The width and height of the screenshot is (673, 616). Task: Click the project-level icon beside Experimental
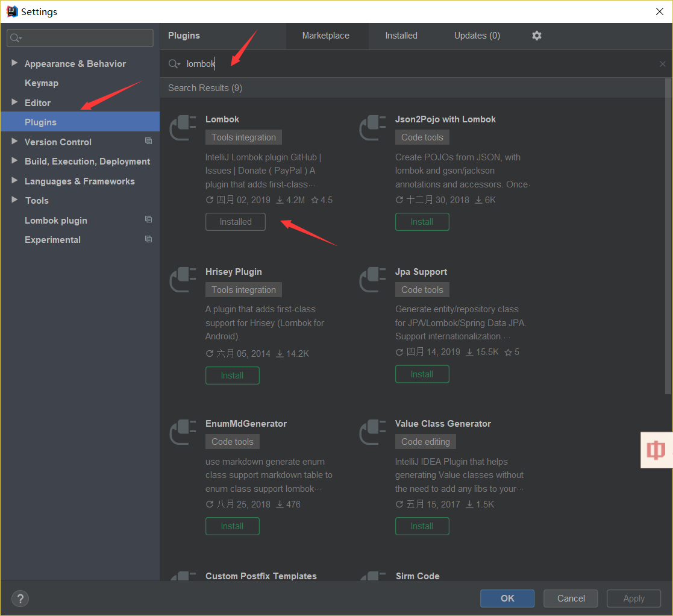[x=148, y=239]
